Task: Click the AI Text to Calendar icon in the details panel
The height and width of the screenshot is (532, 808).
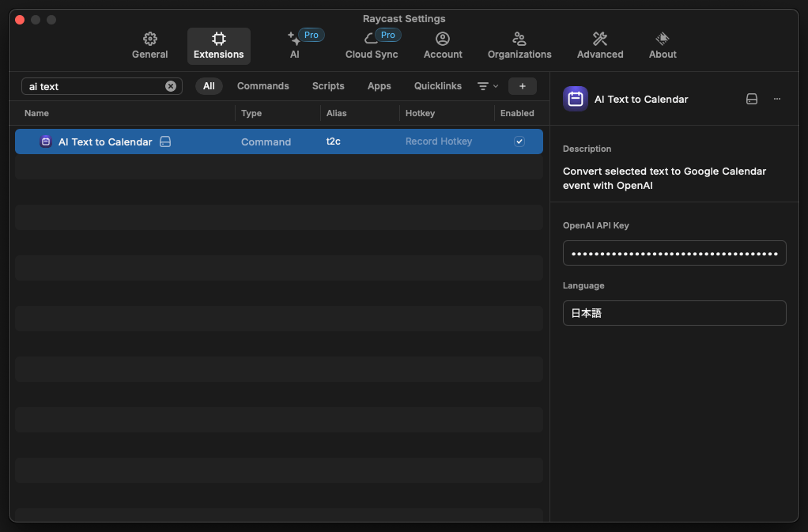Action: tap(575, 99)
